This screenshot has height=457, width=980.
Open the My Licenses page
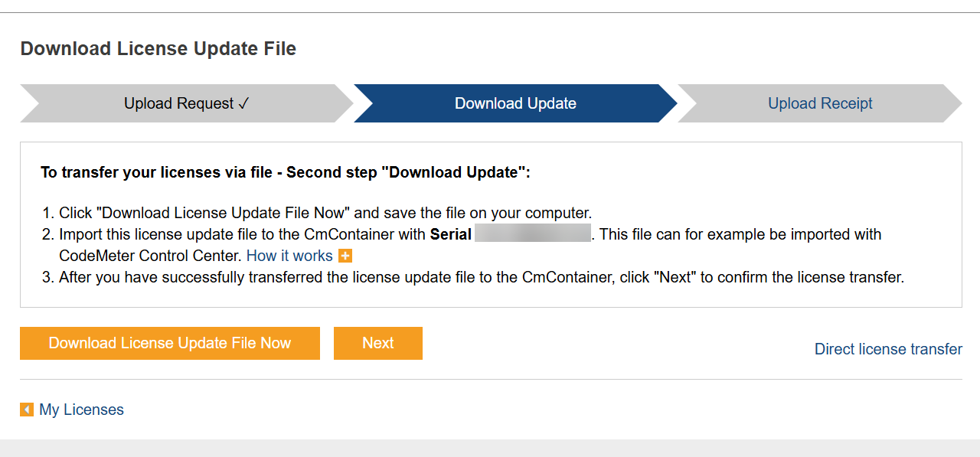point(81,410)
